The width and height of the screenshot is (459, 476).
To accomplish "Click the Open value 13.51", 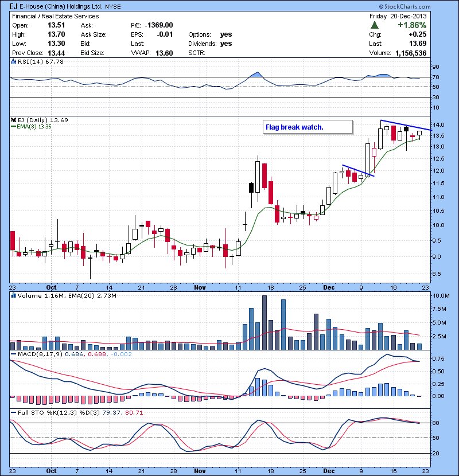I will click(56, 25).
